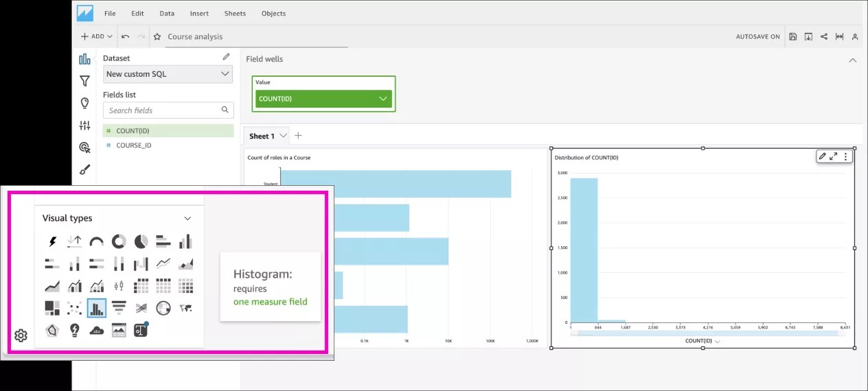868x391 pixels.
Task: Click the Search fields input box
Action: click(163, 110)
